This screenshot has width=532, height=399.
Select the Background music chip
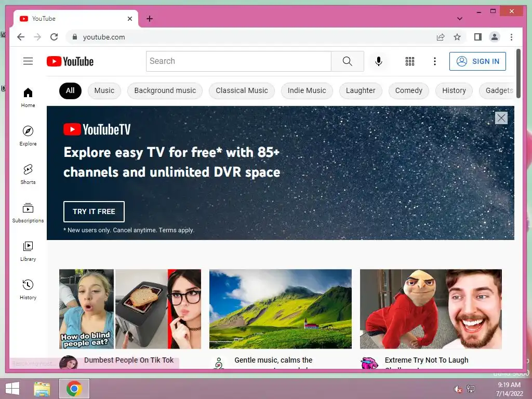165,90
